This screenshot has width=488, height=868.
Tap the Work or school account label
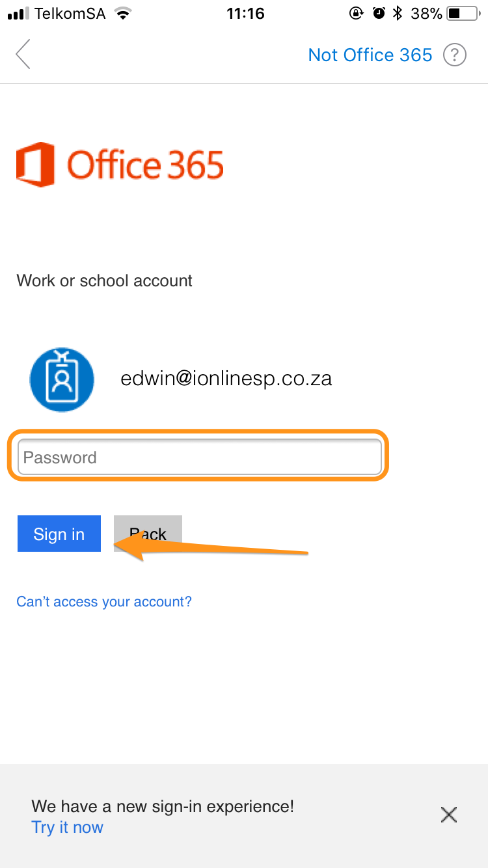pyautogui.click(x=104, y=280)
